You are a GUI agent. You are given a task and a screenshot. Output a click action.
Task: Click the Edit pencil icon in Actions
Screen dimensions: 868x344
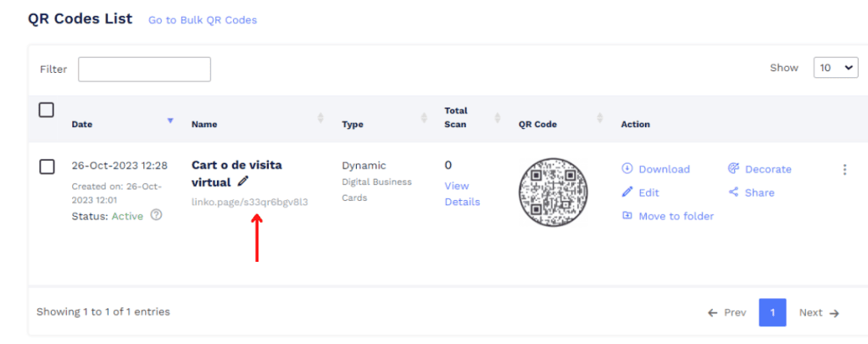point(627,192)
